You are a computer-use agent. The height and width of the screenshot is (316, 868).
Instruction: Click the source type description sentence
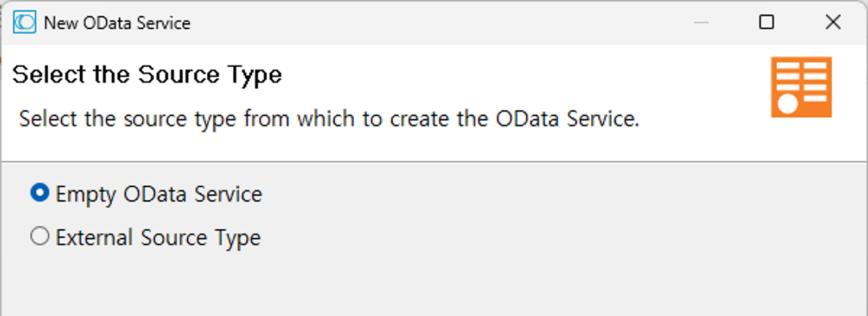pos(329,118)
